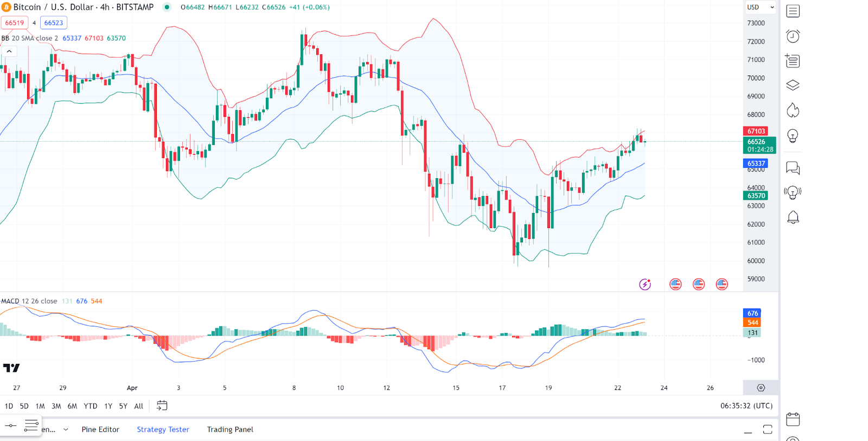Open the Chats speech-bubble icon
This screenshot has width=868, height=441.
click(x=793, y=168)
